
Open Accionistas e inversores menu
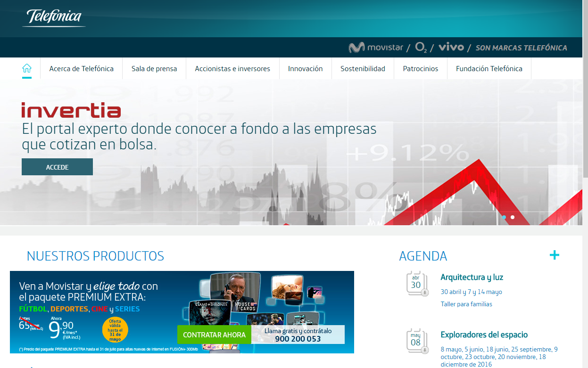(x=232, y=68)
